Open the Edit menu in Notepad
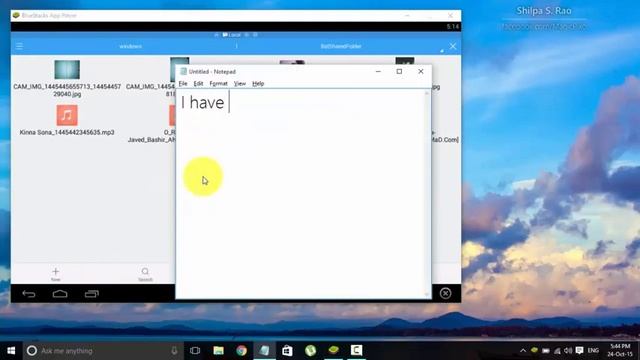 point(198,84)
